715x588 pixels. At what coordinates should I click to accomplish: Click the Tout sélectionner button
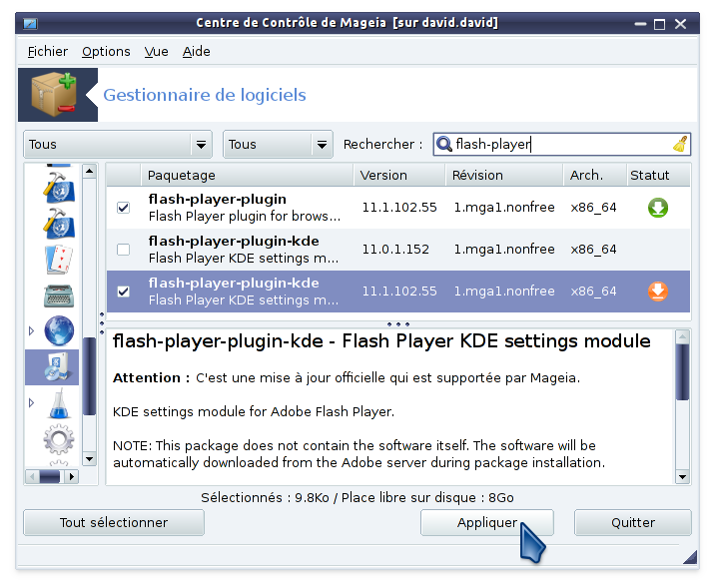114,522
